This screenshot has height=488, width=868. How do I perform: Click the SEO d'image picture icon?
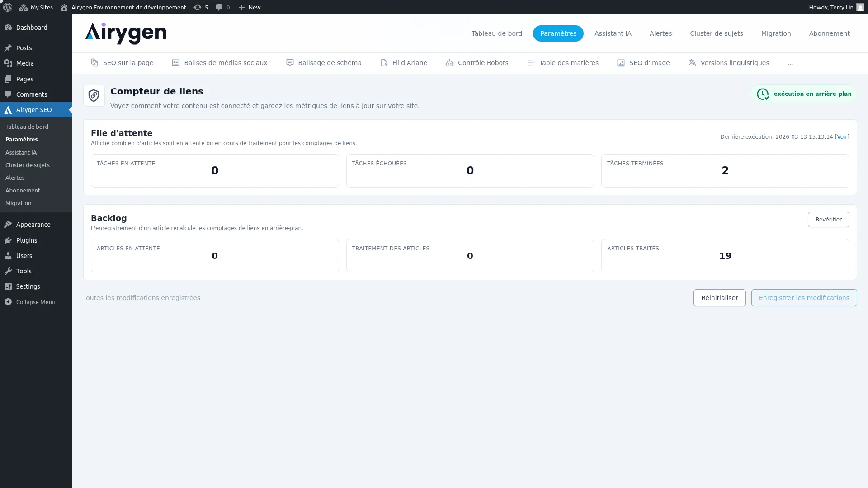pyautogui.click(x=621, y=63)
